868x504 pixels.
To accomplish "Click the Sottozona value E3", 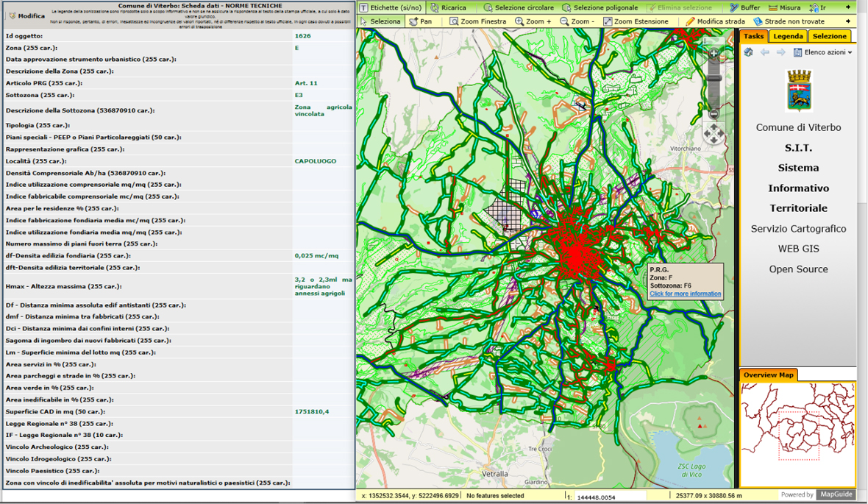I will 299,95.
